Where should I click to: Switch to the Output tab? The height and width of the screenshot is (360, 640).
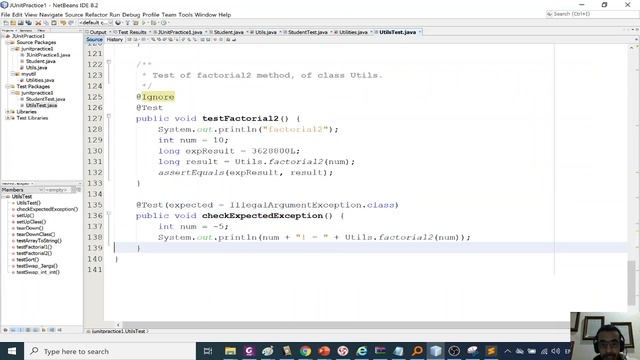tap(98, 32)
